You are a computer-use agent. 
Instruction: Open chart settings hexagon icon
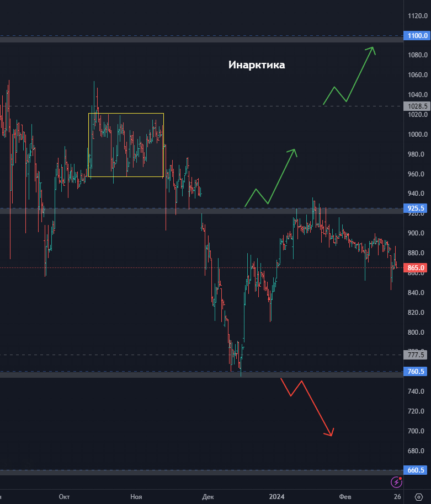418,497
